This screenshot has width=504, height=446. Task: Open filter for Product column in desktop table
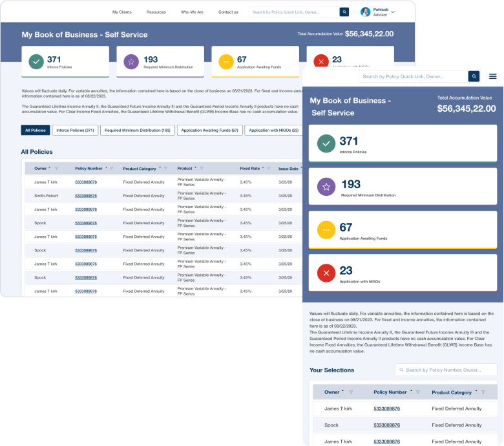(202, 169)
